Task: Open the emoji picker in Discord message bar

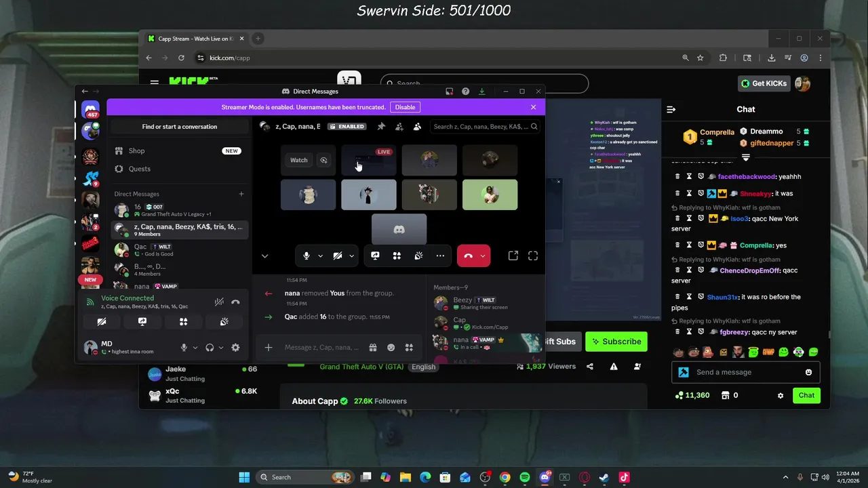Action: (x=391, y=348)
